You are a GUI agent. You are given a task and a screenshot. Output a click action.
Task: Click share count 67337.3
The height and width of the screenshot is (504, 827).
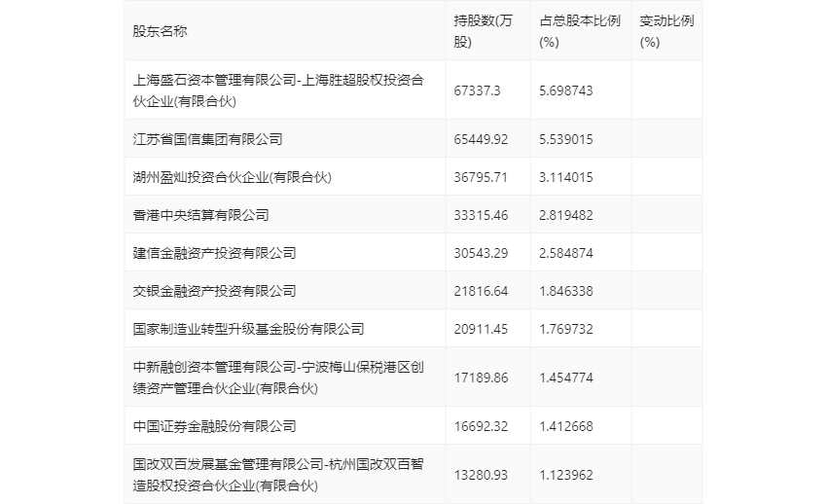tap(478, 90)
